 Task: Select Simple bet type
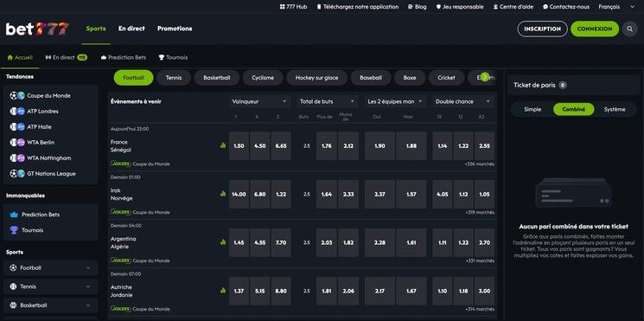[532, 110]
